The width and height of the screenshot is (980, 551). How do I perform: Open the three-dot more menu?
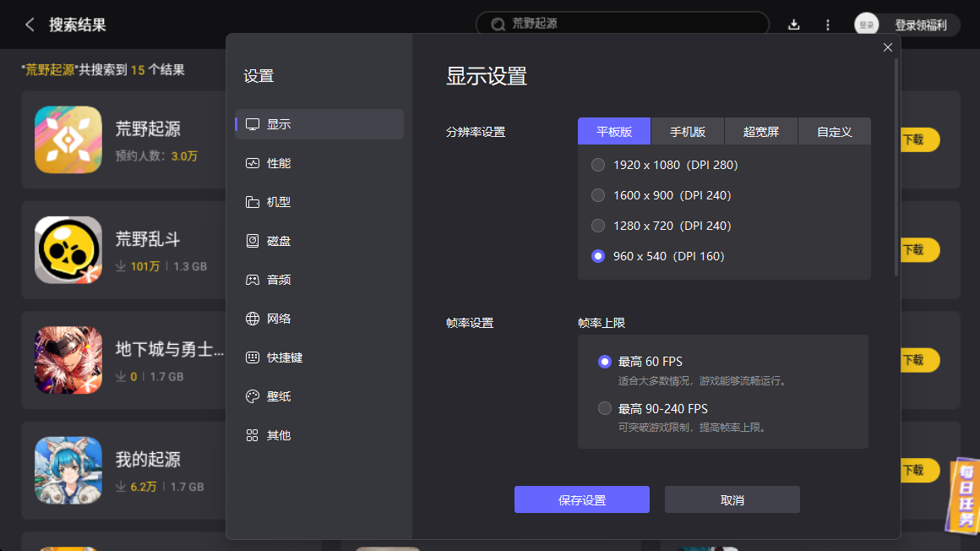click(x=827, y=25)
